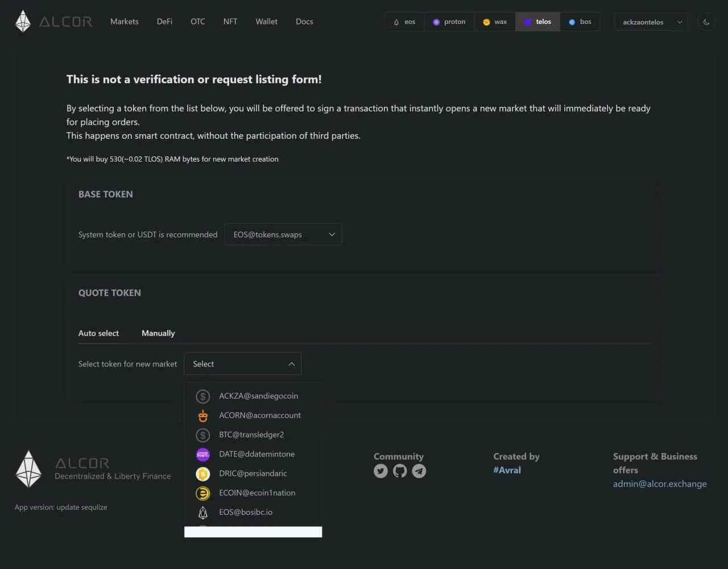Choose ACORN@acornaccount from the list
The width and height of the screenshot is (728, 569).
coord(253,415)
